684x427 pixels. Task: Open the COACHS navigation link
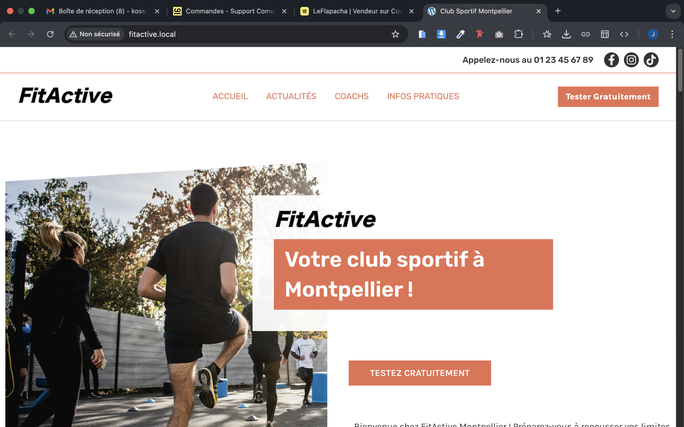[352, 96]
